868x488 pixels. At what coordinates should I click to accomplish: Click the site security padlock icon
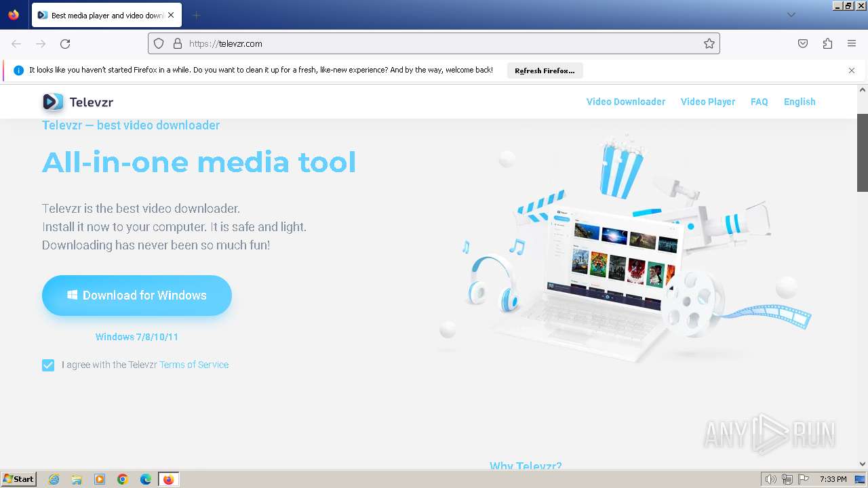tap(178, 43)
